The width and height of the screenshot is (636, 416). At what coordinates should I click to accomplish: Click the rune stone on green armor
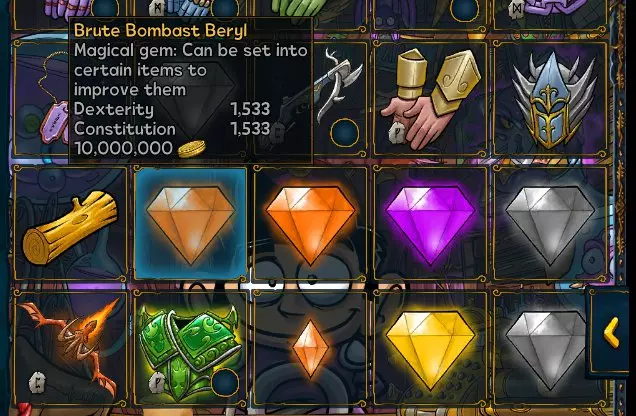(157, 382)
